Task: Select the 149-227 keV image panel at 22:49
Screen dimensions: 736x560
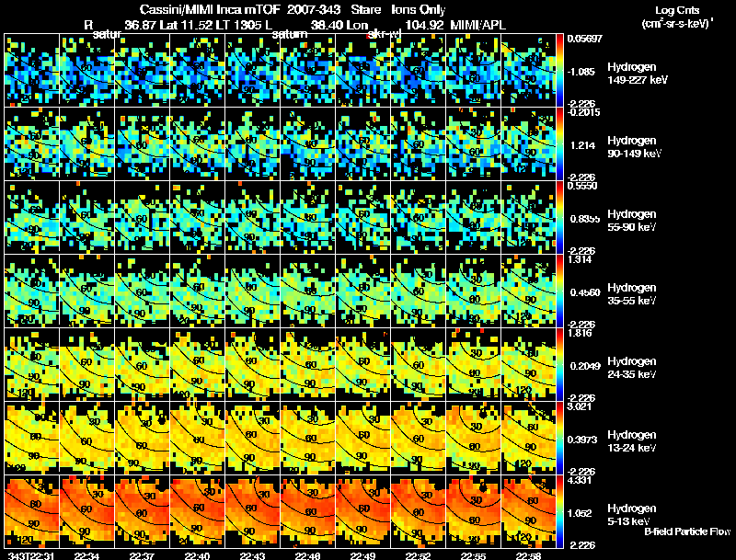Action: click(362, 70)
